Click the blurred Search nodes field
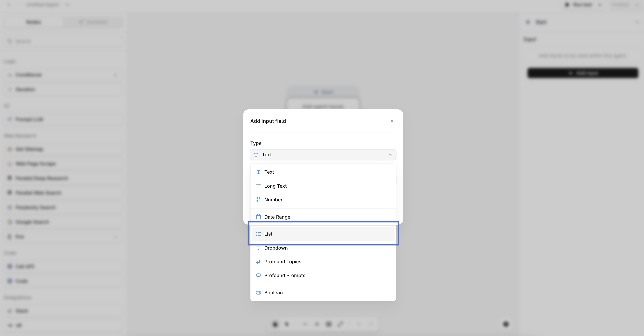 point(63,41)
